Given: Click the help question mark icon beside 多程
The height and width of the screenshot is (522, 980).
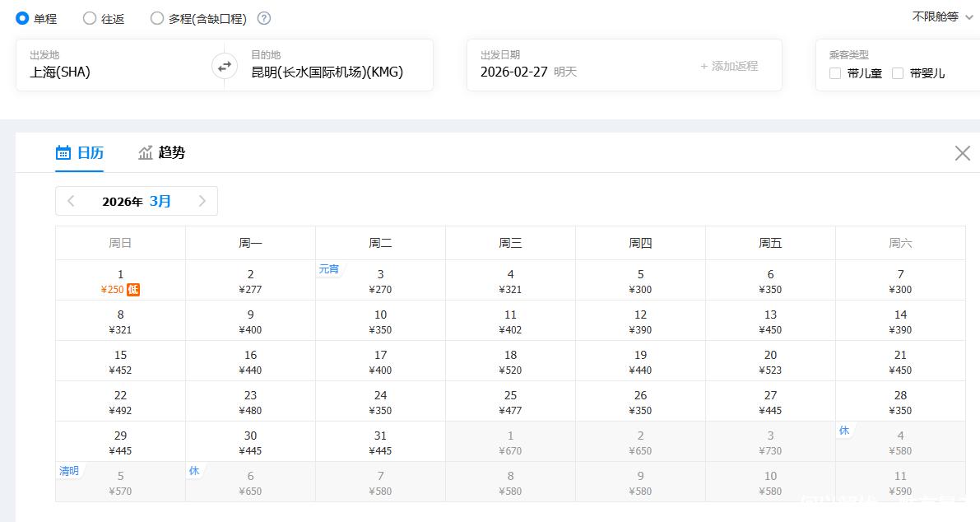Looking at the screenshot, I should point(263,18).
